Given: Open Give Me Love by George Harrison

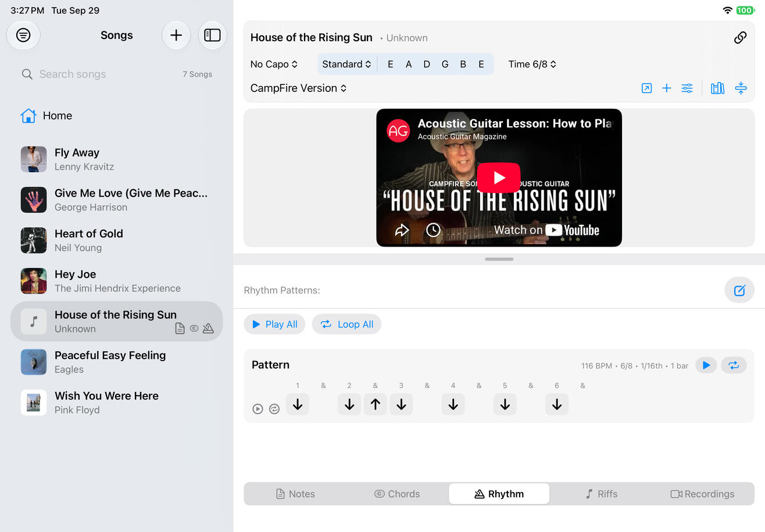Looking at the screenshot, I should coord(116,200).
